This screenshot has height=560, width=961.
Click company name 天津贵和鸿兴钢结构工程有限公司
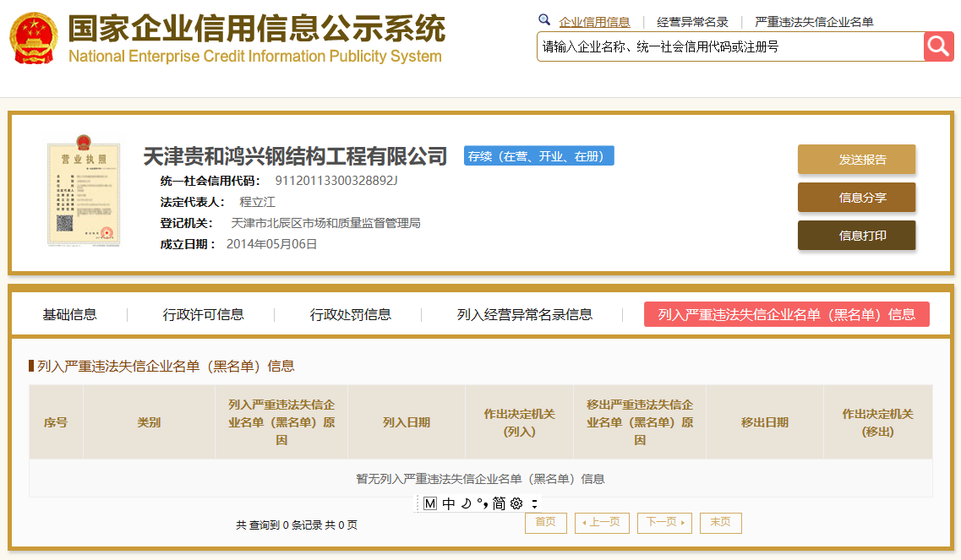pyautogui.click(x=295, y=156)
